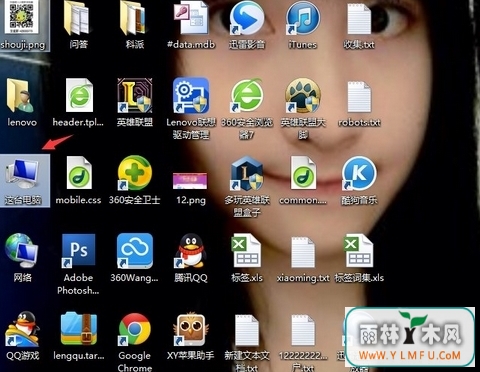The width and height of the screenshot is (480, 372).
Task: Launch the 腾讯QQ penguin shortcut
Action: 191,251
